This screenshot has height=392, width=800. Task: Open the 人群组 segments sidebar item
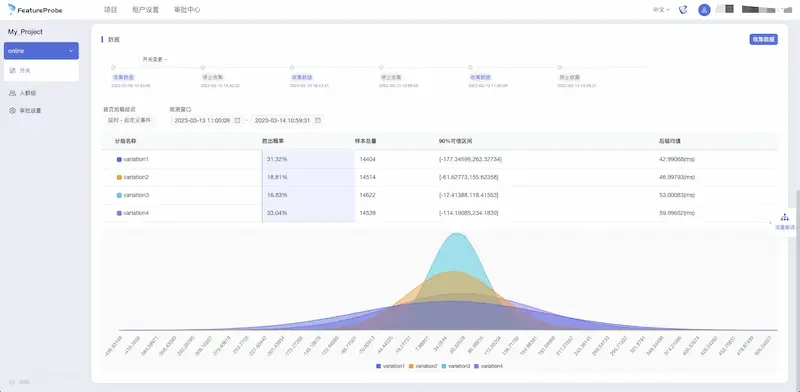(x=23, y=93)
